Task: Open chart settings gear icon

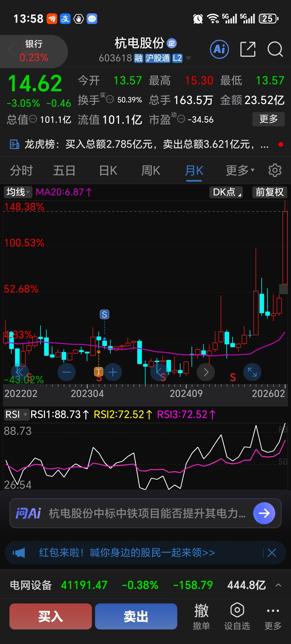Action: click(x=275, y=170)
